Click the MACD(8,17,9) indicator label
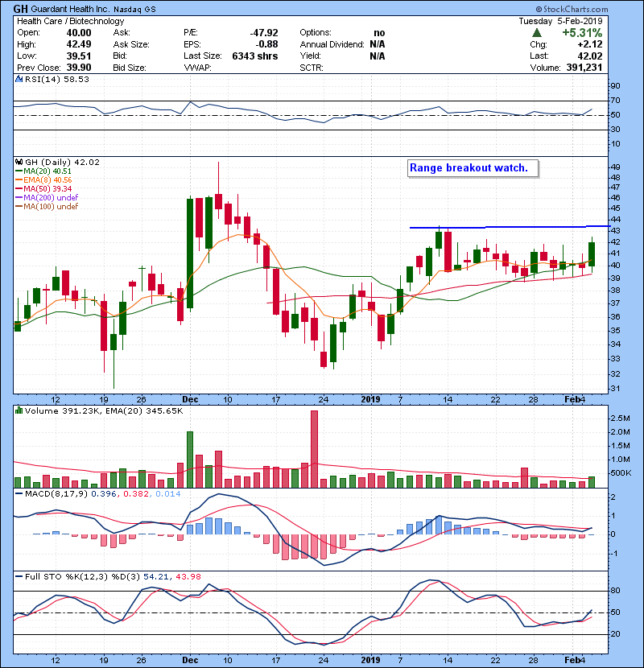The image size is (644, 668). click(56, 494)
